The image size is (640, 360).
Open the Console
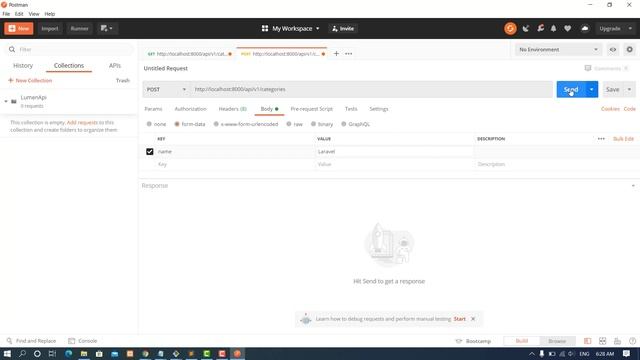(x=83, y=341)
